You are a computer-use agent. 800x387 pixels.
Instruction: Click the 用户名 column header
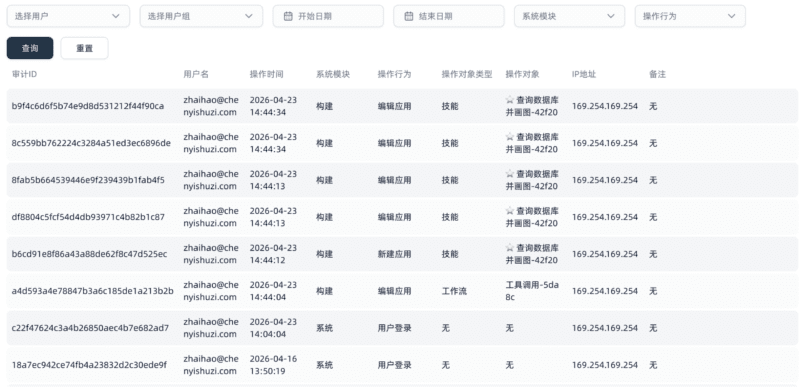pos(196,74)
